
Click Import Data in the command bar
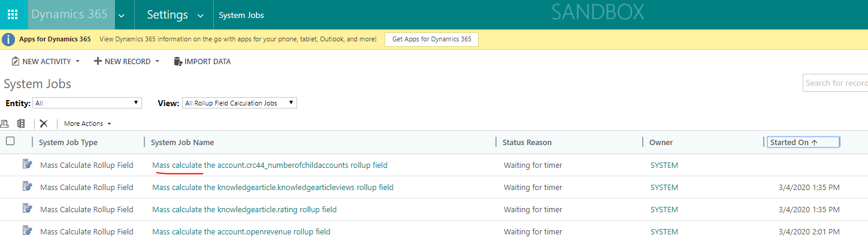[202, 61]
